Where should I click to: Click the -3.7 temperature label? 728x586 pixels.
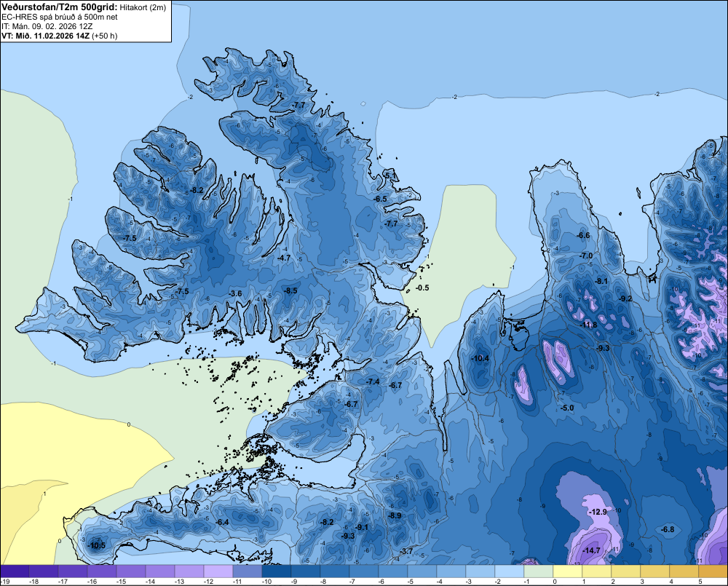point(405,551)
